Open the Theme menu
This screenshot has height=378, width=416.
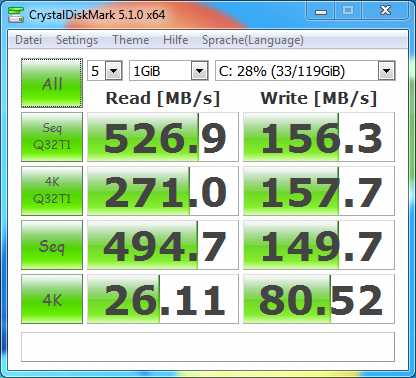coord(131,40)
